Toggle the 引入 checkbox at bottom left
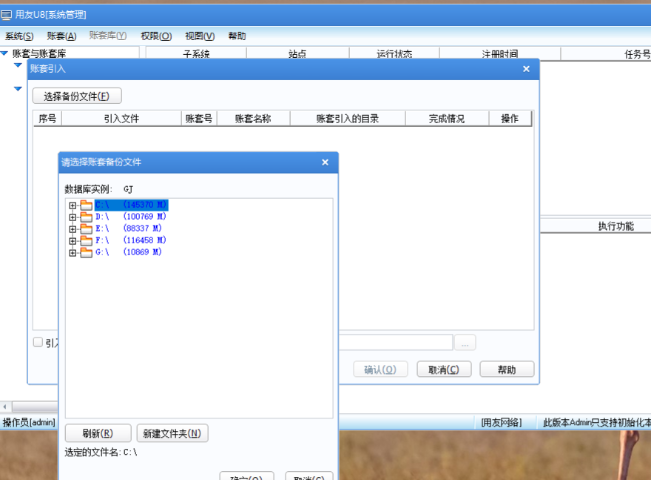Viewport: 651px width, 480px height. click(x=38, y=342)
